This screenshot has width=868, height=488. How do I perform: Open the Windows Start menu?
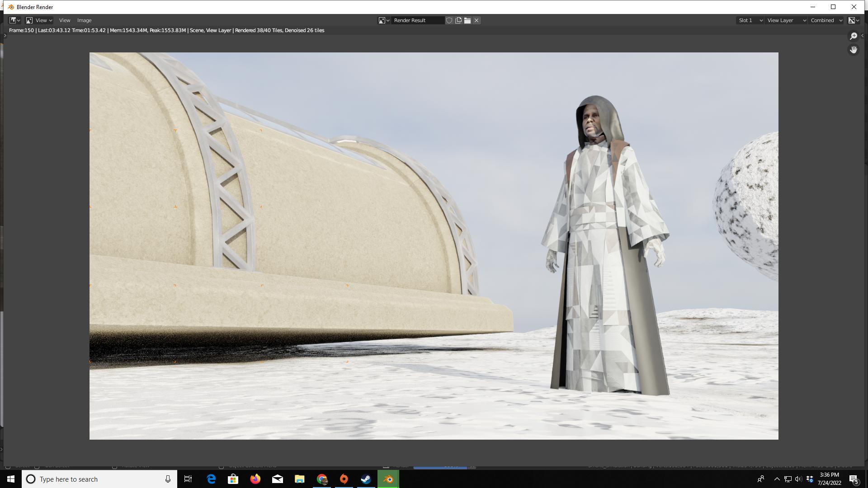(x=11, y=479)
